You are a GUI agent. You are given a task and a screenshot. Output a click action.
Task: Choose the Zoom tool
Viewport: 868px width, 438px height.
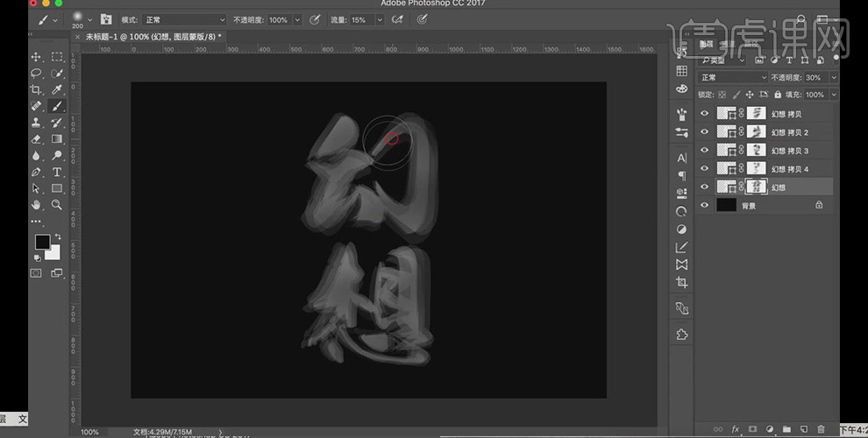point(57,205)
